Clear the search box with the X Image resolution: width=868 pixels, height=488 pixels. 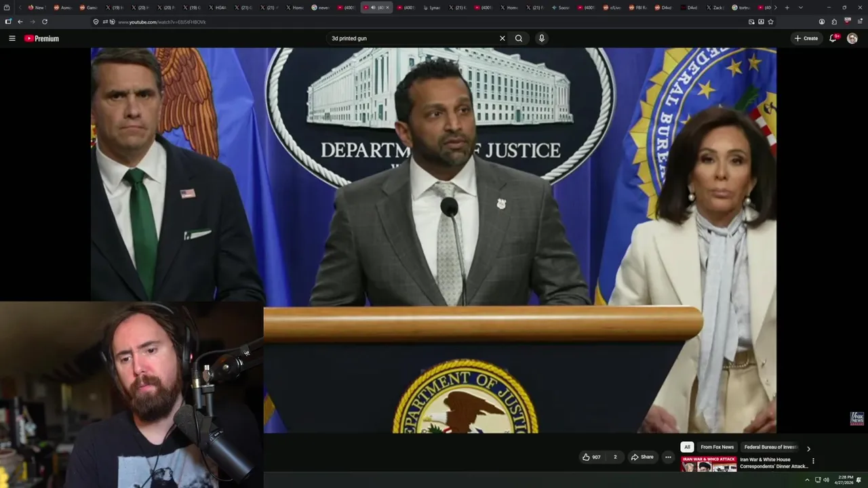[x=502, y=39]
